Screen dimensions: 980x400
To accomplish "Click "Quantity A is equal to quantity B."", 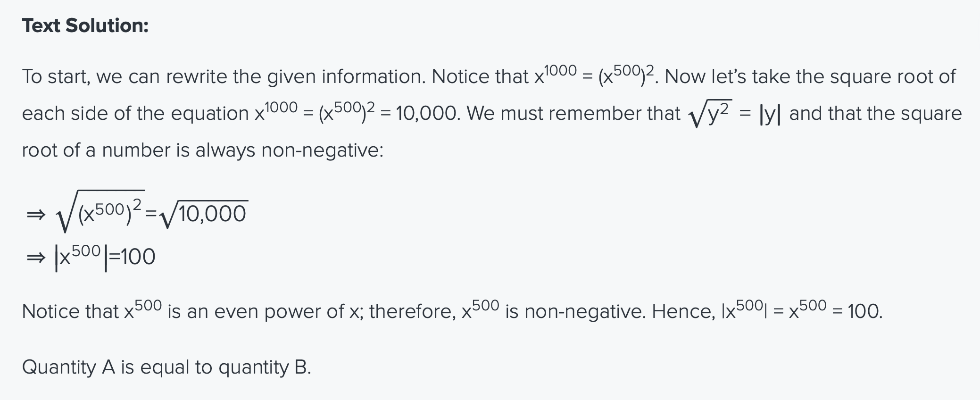I will (x=166, y=367).
